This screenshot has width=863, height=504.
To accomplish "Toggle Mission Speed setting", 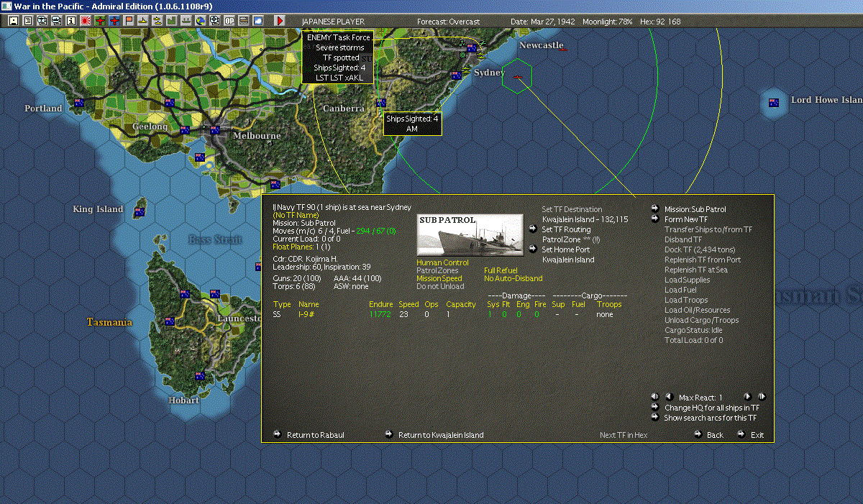I will click(x=439, y=278).
